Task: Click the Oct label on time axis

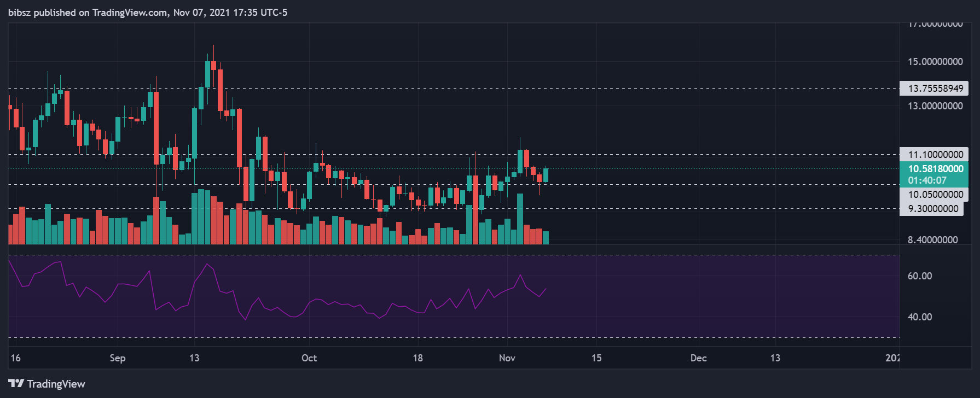Action: click(309, 358)
